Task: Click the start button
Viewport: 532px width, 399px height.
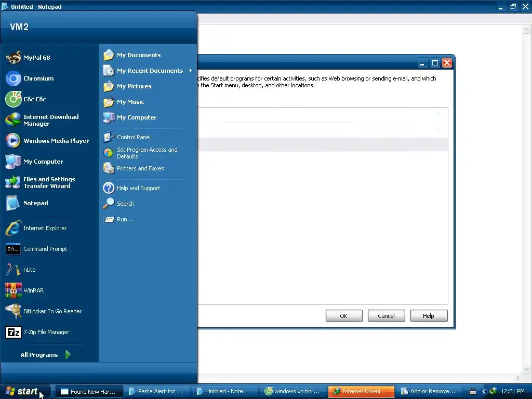Action: 24,391
